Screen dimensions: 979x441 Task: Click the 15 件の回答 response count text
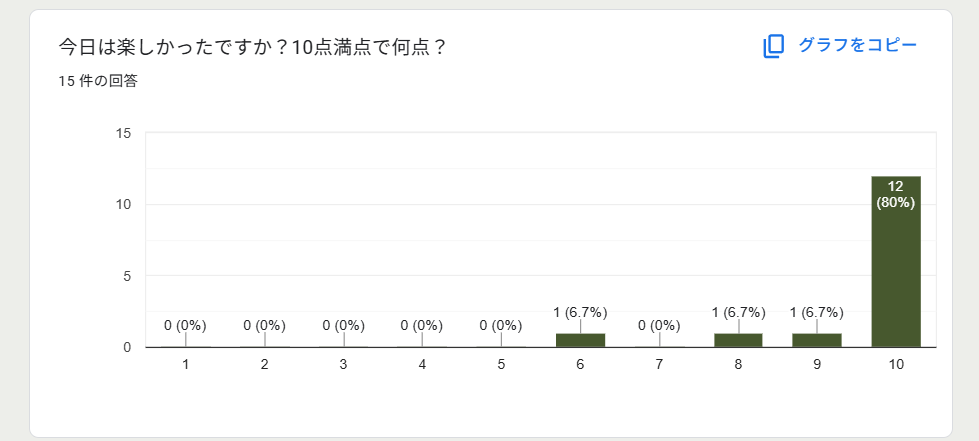tap(98, 81)
